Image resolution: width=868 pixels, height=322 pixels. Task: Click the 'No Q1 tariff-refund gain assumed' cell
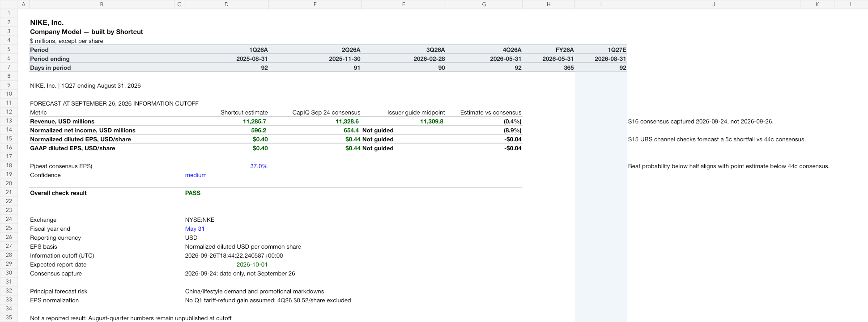click(x=268, y=300)
